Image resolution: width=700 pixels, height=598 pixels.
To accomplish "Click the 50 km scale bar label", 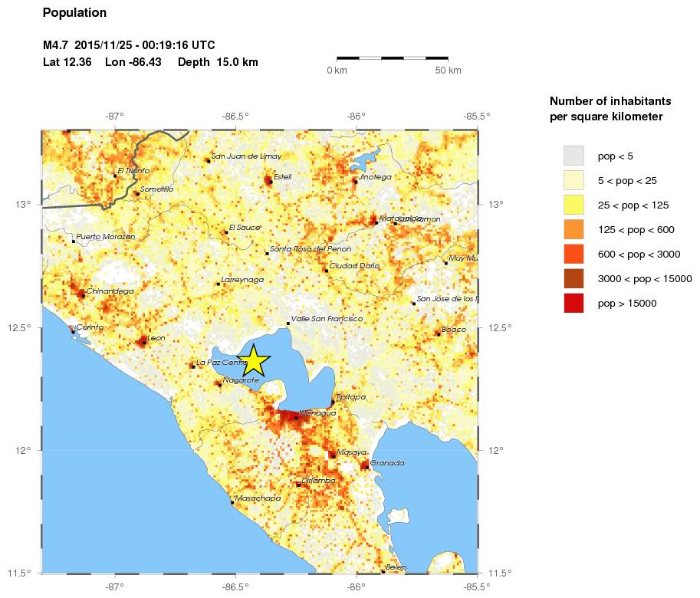I will tap(449, 71).
